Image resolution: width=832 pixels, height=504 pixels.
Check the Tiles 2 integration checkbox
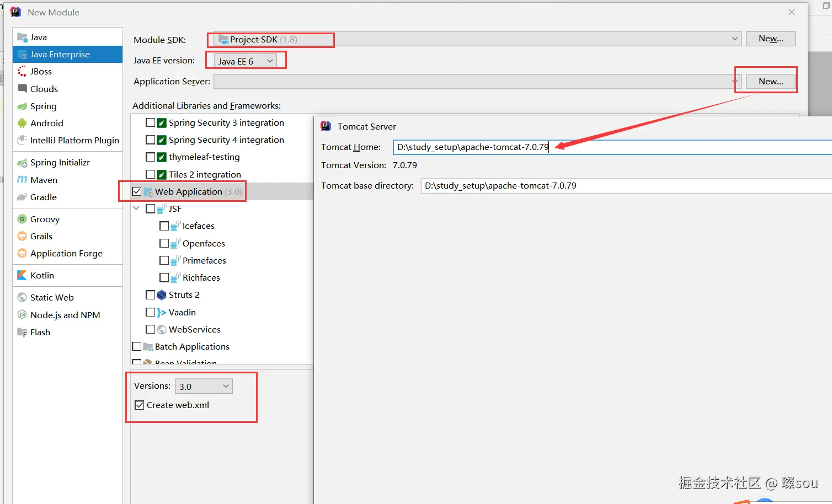[x=150, y=174]
